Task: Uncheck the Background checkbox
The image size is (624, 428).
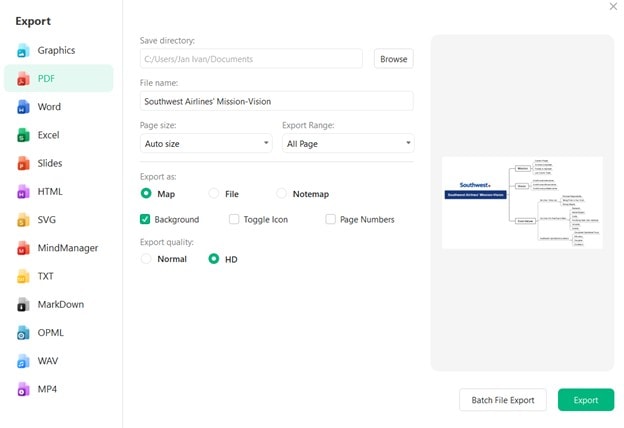Action: point(145,219)
